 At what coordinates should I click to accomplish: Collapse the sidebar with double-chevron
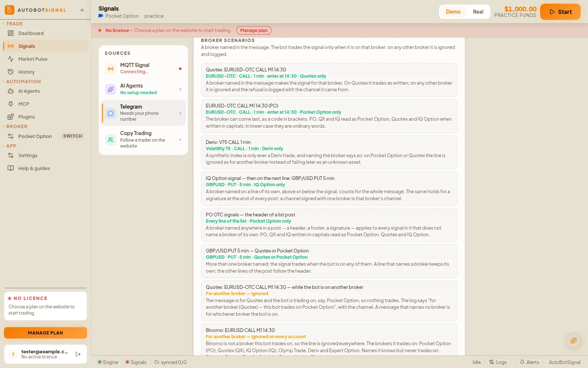[82, 10]
